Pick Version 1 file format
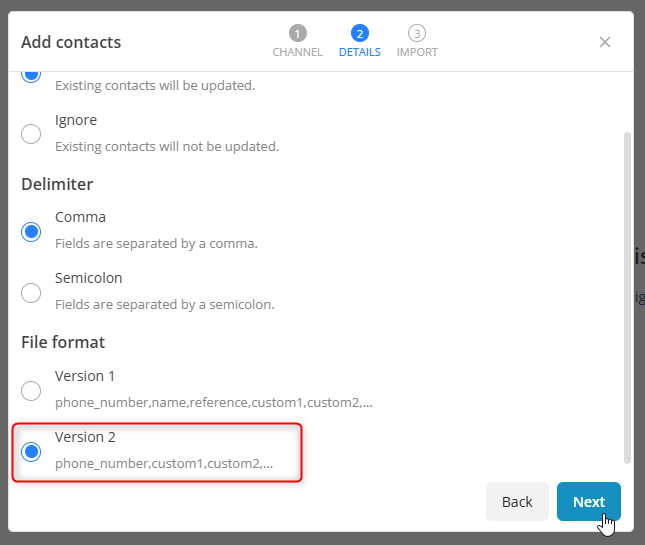This screenshot has width=645, height=545. coord(32,390)
